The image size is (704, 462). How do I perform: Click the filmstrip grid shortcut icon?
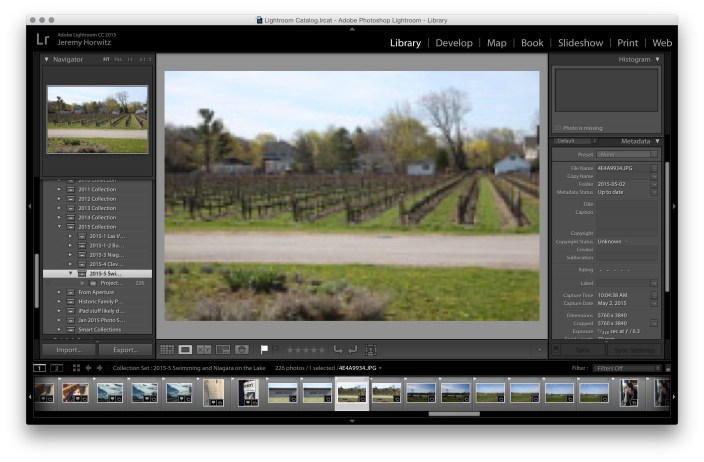(x=76, y=368)
